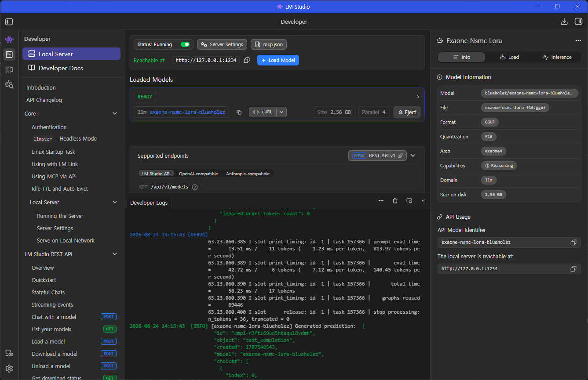Open the LM Link icon near sidebar bottom
The height and width of the screenshot is (380, 588).
point(9,353)
